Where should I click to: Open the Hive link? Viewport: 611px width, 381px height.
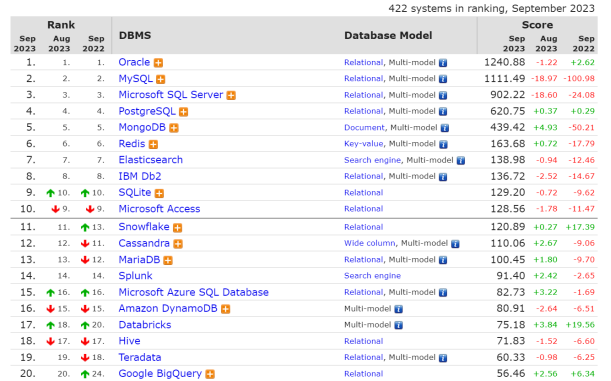pyautogui.click(x=129, y=341)
